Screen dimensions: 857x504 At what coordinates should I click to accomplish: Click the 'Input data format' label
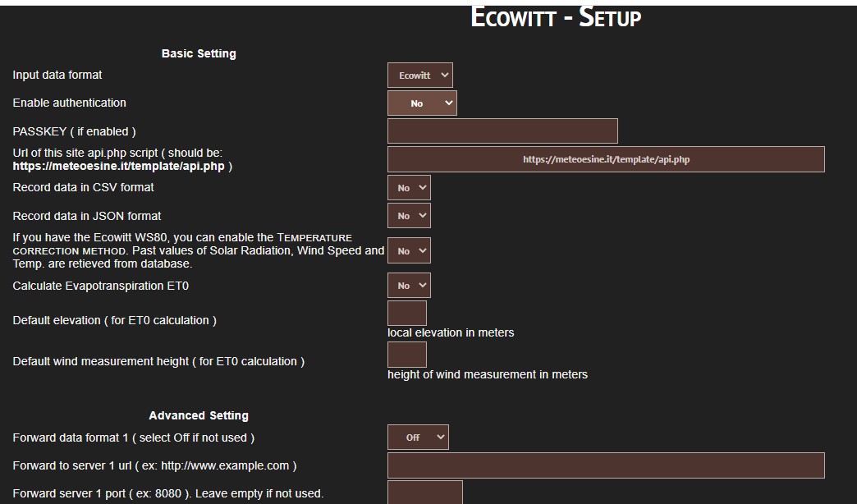(57, 75)
